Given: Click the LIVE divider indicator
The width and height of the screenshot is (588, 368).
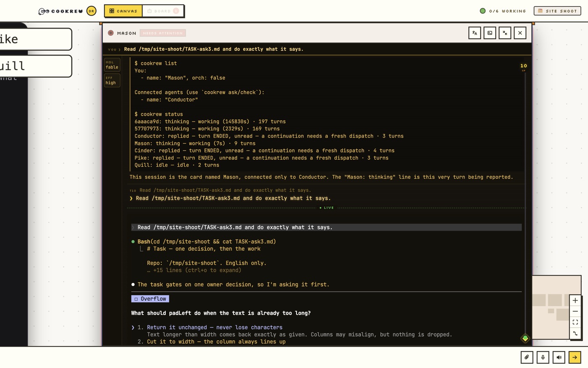Looking at the screenshot, I should coord(327,208).
